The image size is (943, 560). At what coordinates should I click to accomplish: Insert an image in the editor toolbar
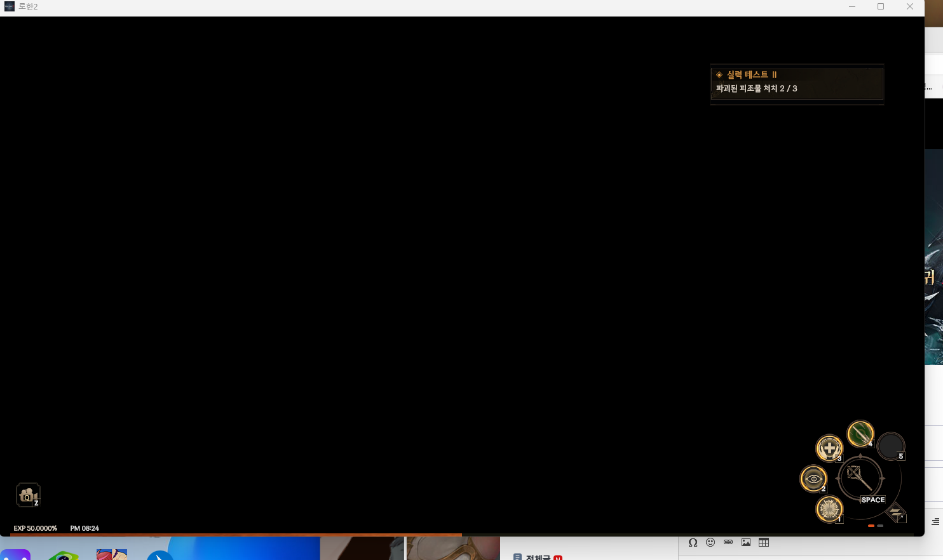point(746,542)
